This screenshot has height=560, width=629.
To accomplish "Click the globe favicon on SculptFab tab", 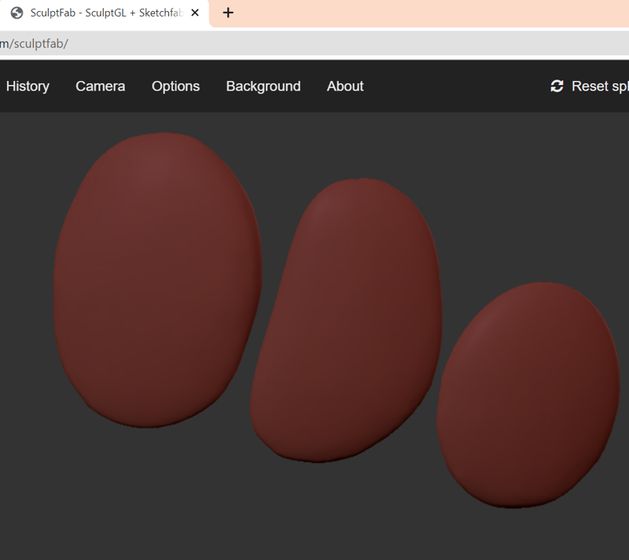I will tap(17, 13).
